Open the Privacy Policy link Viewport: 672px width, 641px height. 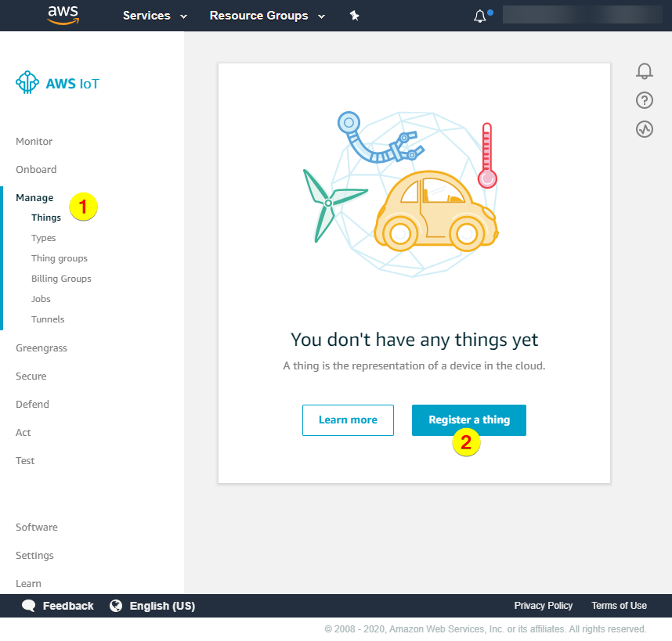[x=544, y=605]
